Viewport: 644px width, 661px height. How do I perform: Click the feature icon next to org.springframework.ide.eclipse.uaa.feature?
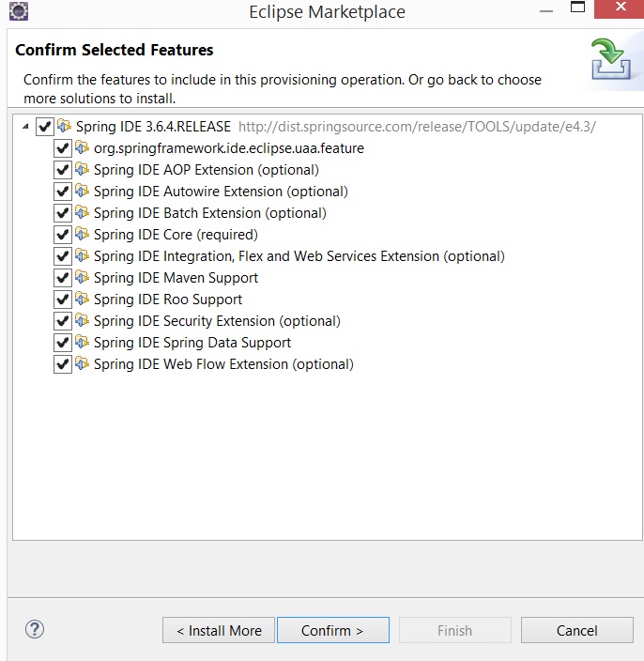(83, 147)
